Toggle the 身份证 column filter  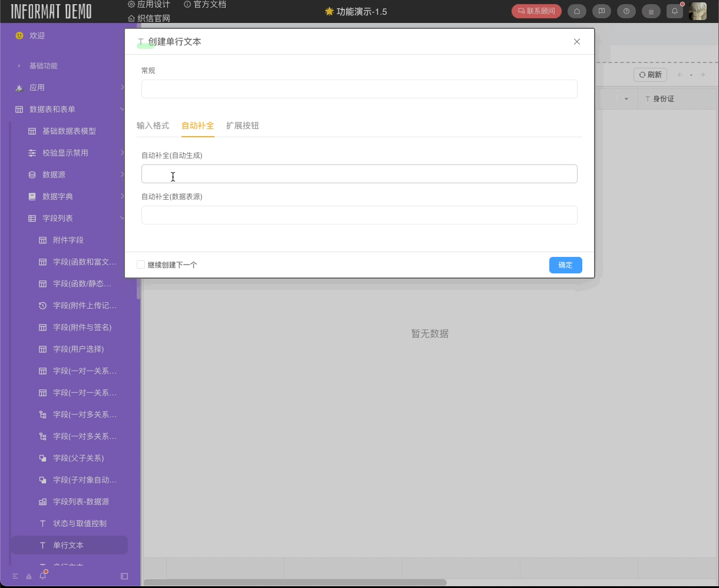626,98
